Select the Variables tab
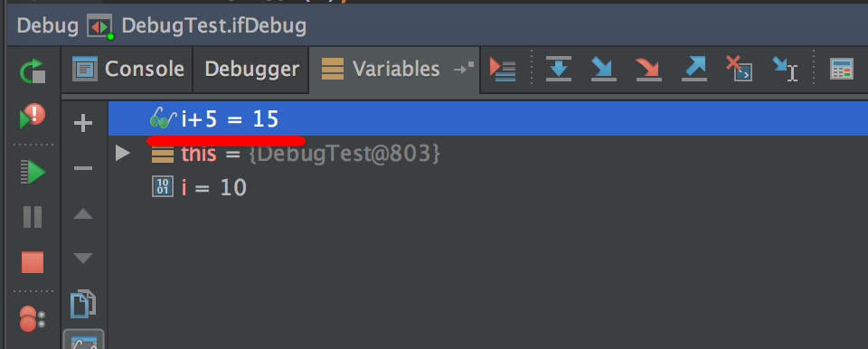This screenshot has width=868, height=349. [394, 70]
